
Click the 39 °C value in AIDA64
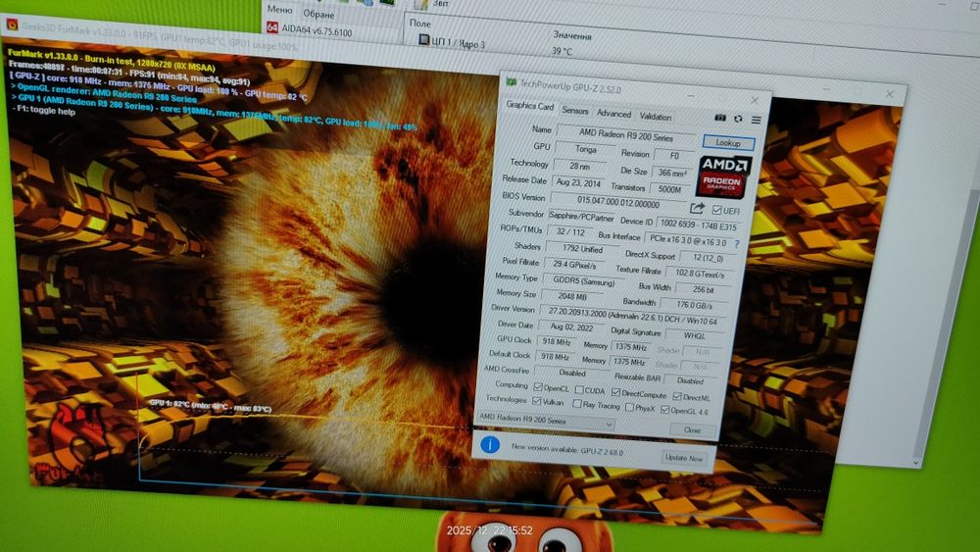(x=562, y=51)
